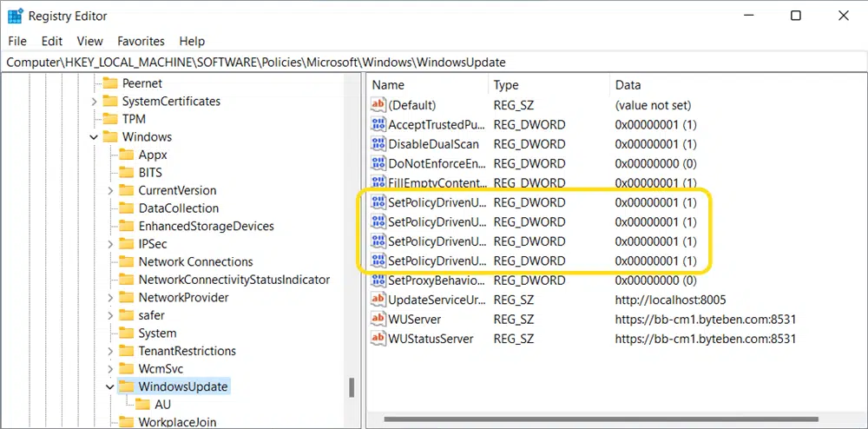This screenshot has height=429, width=868.
Task: Click the tree pane vertical scrollbar thumb
Action: click(x=352, y=387)
